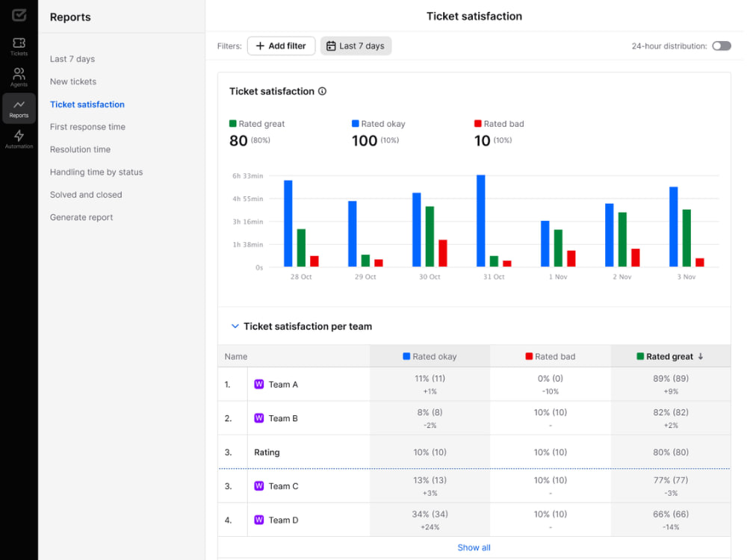Select the Team D row name
The height and width of the screenshot is (560, 747).
point(283,520)
